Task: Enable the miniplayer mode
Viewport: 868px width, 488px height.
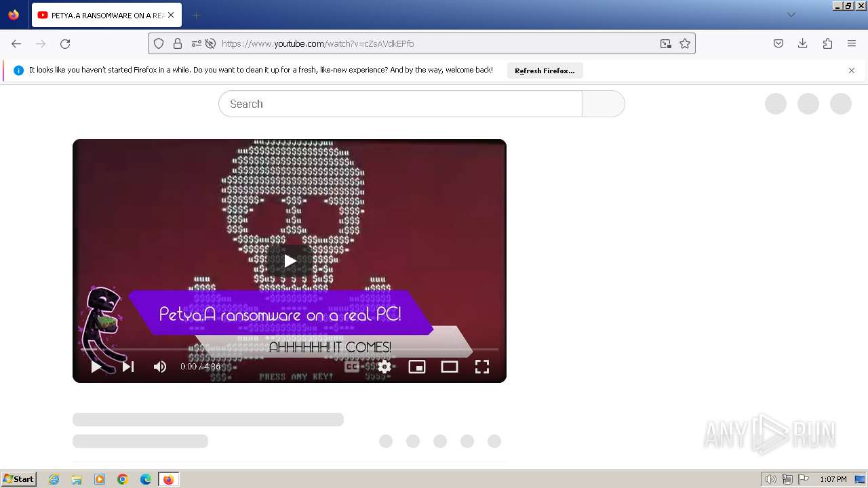Action: (417, 367)
